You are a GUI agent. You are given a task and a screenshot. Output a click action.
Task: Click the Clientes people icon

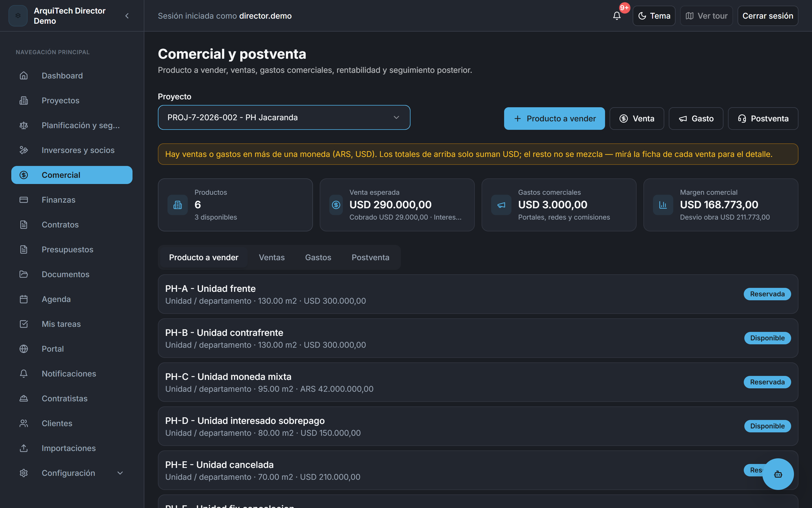pos(23,424)
